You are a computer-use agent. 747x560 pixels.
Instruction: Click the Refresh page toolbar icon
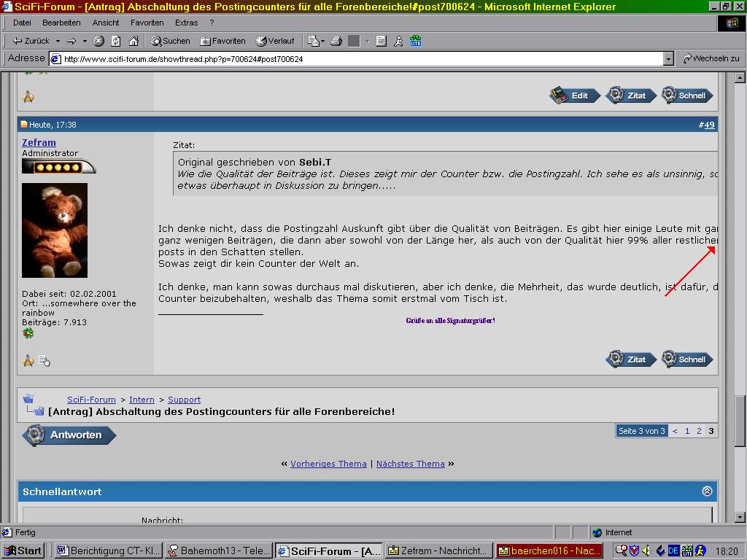pos(116,41)
